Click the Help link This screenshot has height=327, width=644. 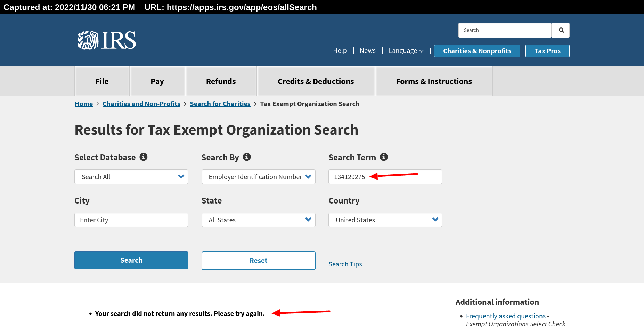click(340, 51)
